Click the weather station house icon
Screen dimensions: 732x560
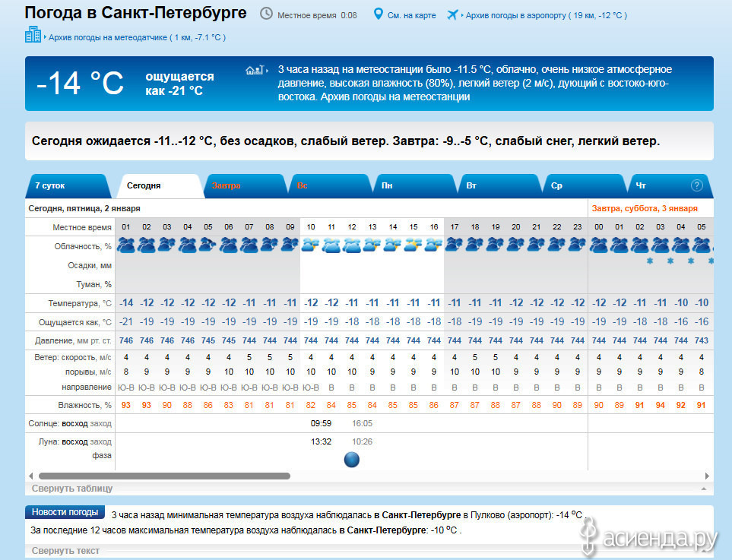(253, 70)
